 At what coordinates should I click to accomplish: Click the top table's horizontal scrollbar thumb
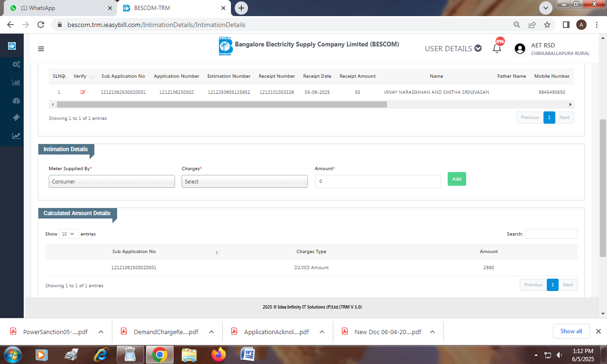222,104
